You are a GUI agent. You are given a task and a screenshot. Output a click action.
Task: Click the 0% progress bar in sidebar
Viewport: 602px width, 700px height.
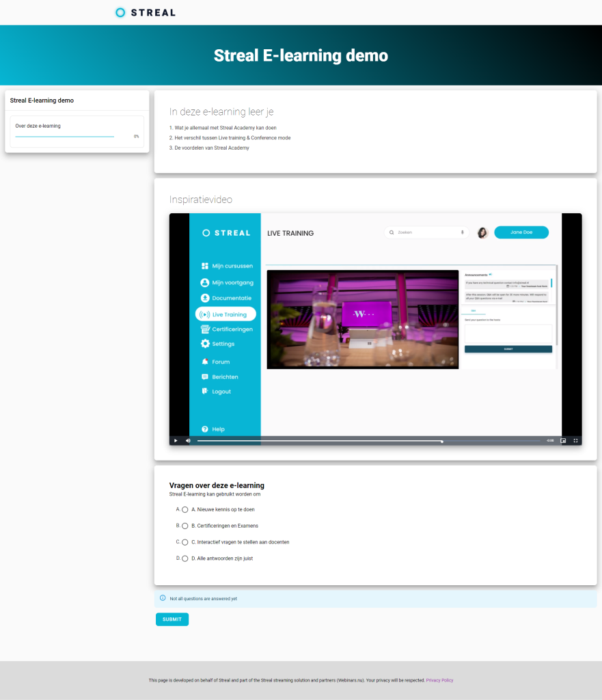click(65, 137)
